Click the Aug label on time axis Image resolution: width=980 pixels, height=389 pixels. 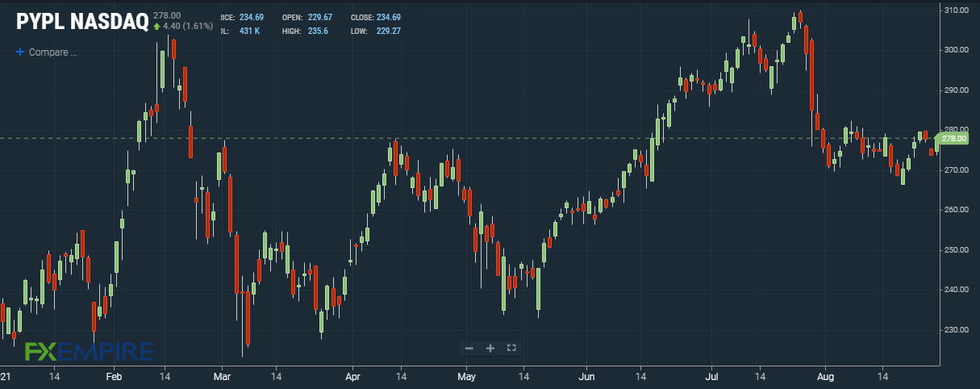pyautogui.click(x=824, y=376)
